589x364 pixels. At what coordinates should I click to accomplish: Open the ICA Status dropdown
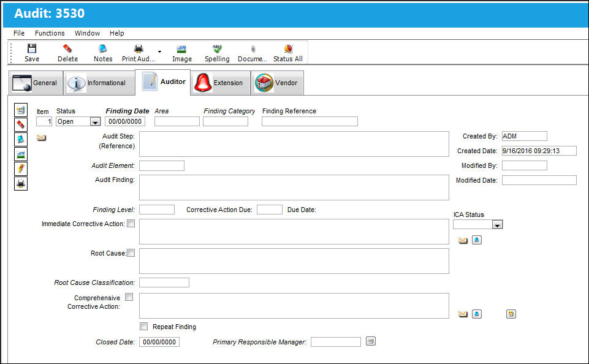tap(497, 225)
